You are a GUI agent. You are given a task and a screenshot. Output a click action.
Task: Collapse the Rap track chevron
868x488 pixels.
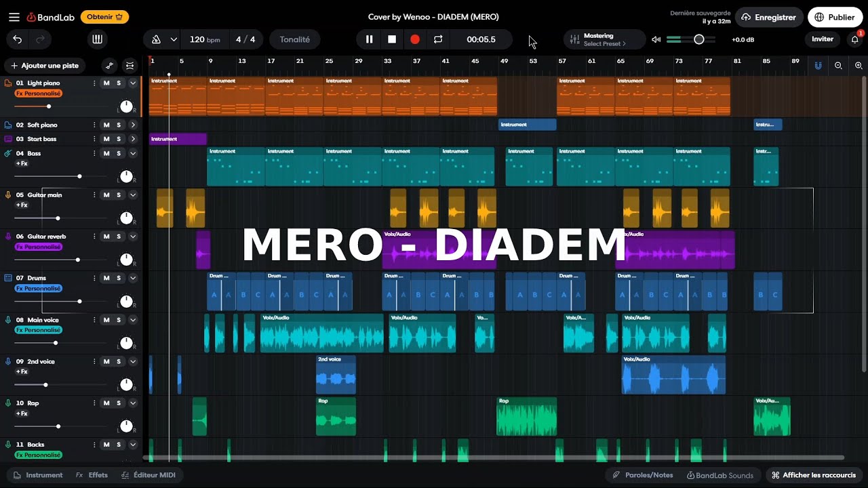coord(133,403)
